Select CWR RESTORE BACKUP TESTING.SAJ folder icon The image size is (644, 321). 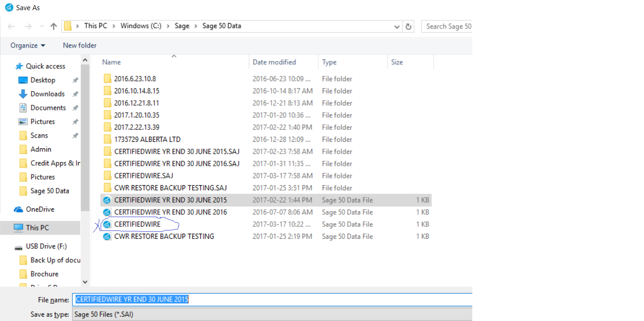click(107, 188)
